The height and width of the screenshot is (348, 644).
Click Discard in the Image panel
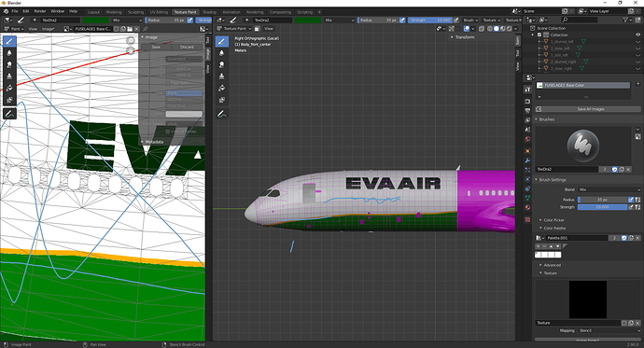pyautogui.click(x=187, y=47)
